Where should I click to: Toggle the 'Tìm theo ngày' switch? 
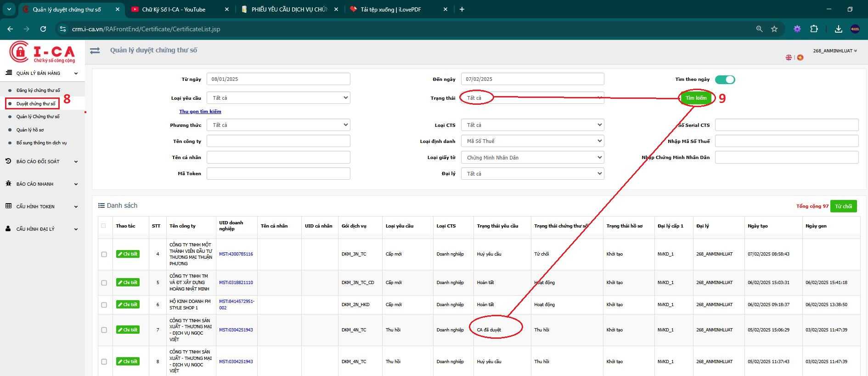[x=725, y=80]
